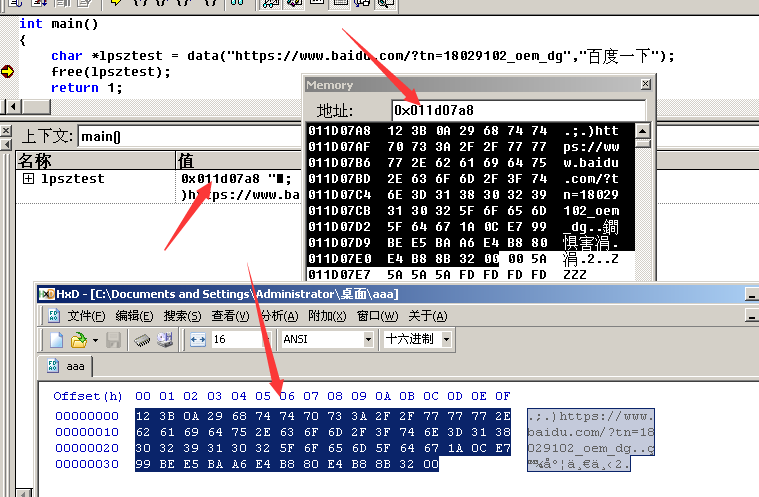Click the greyed HxD save disk icon
The image size is (759, 497).
coord(113,340)
